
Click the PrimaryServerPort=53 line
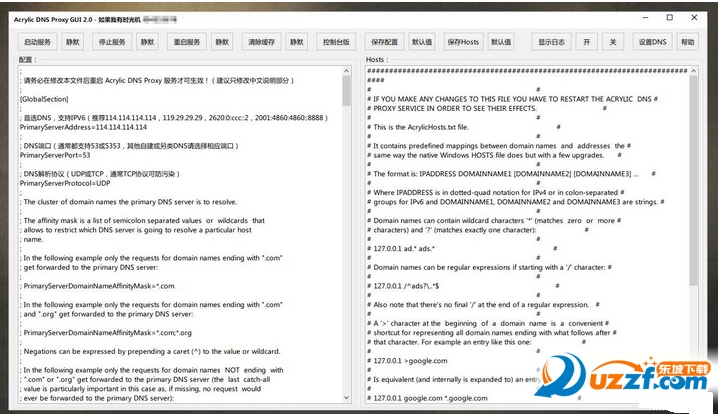pyautogui.click(x=55, y=155)
